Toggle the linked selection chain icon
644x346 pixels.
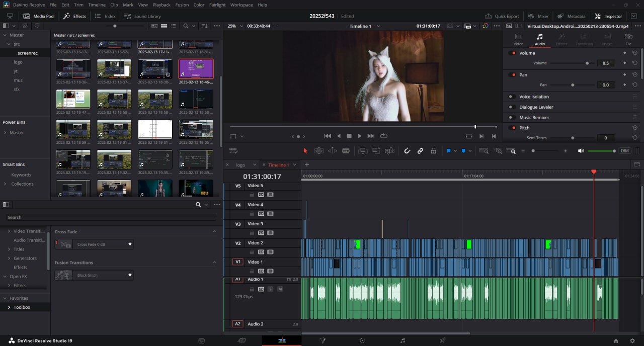(x=420, y=151)
